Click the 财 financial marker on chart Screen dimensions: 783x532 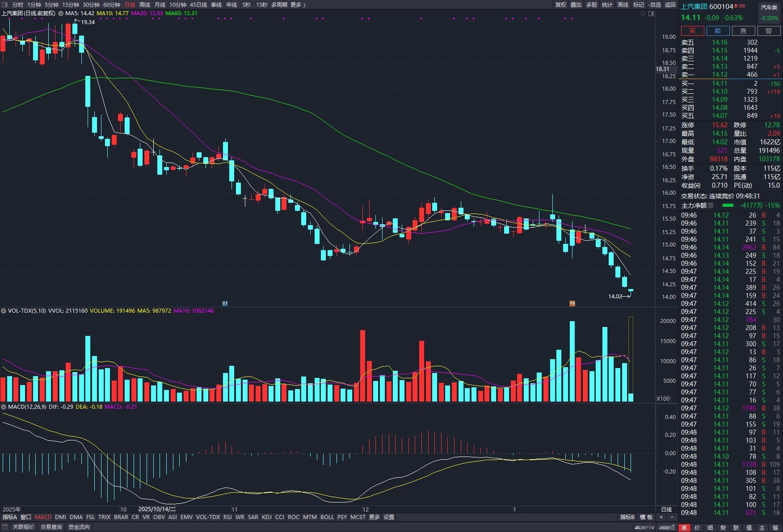click(x=225, y=303)
